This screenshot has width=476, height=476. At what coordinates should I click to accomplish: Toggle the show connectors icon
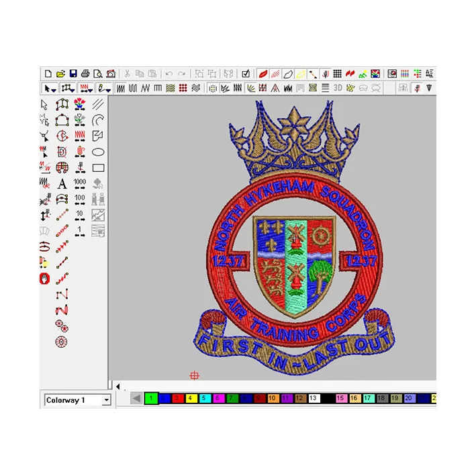[313, 74]
